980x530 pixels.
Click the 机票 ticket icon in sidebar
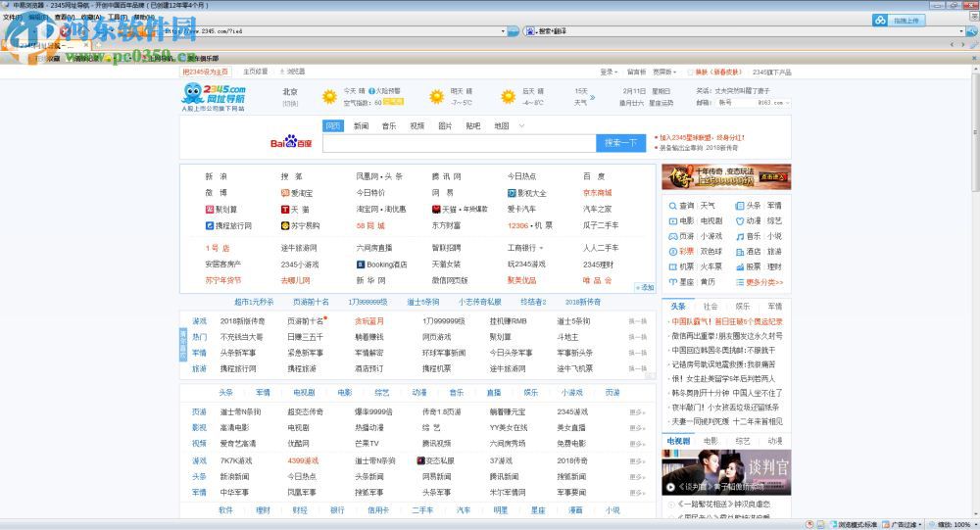point(672,266)
